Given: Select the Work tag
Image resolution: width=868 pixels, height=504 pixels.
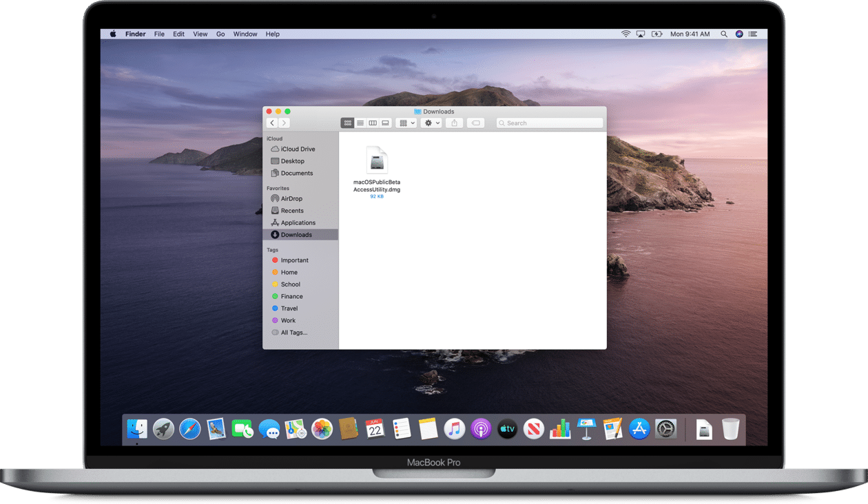Looking at the screenshot, I should [x=287, y=320].
